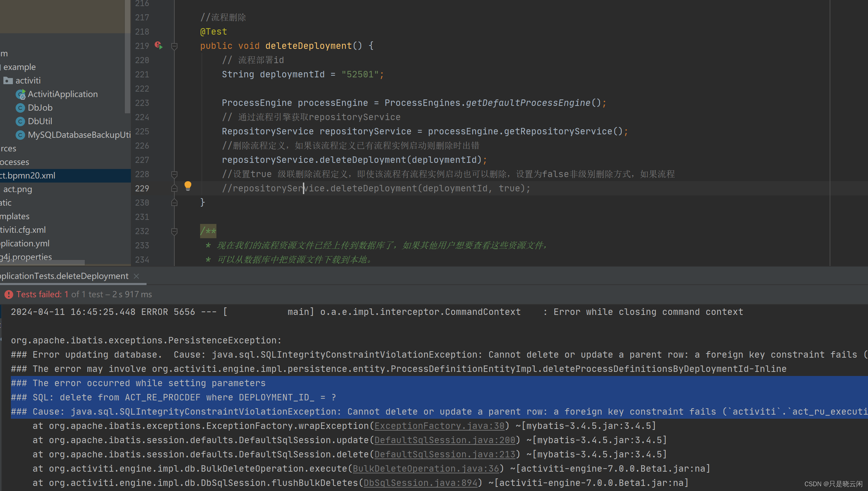Click the deleteDeployment method name in editor
The height and width of the screenshot is (491, 868).
308,46
